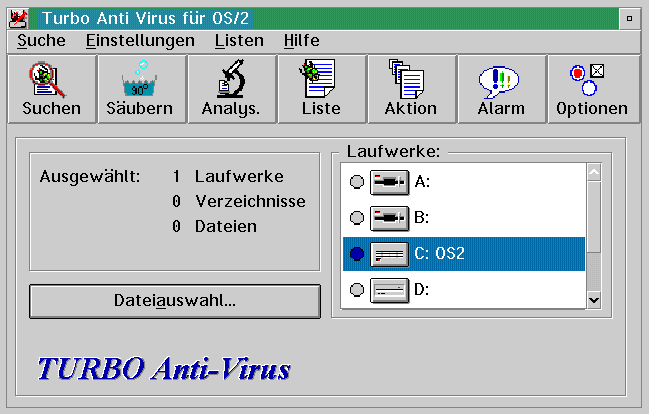Click the floppy drive B: icon
The image size is (649, 414).
coord(389,218)
